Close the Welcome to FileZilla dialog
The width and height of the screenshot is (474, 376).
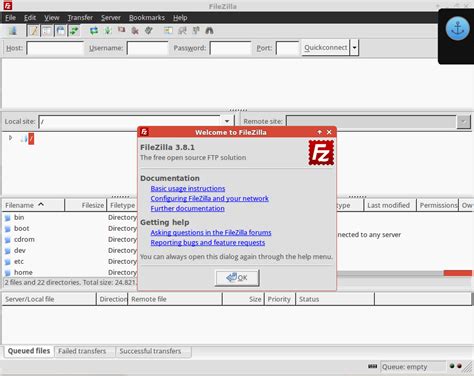(329, 132)
